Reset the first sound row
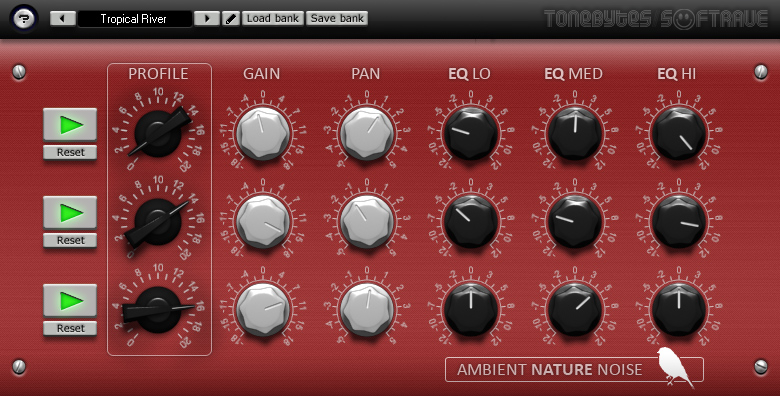The image size is (780, 396). [x=70, y=152]
